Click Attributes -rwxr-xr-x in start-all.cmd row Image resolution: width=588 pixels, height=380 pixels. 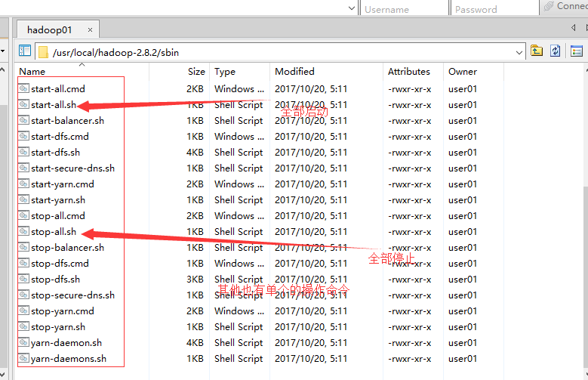(x=410, y=89)
